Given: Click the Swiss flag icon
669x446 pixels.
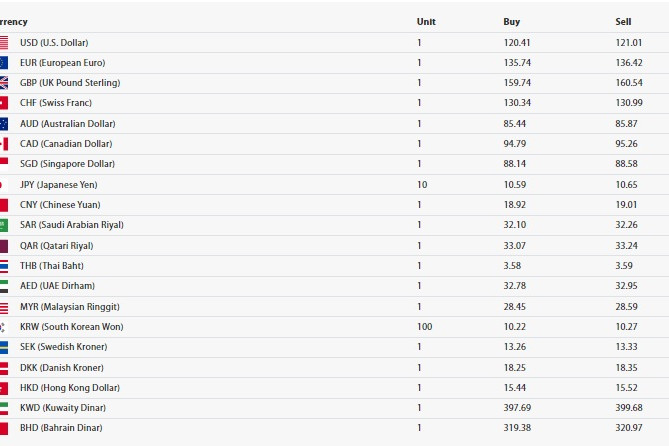Looking at the screenshot, I should tap(4, 103).
